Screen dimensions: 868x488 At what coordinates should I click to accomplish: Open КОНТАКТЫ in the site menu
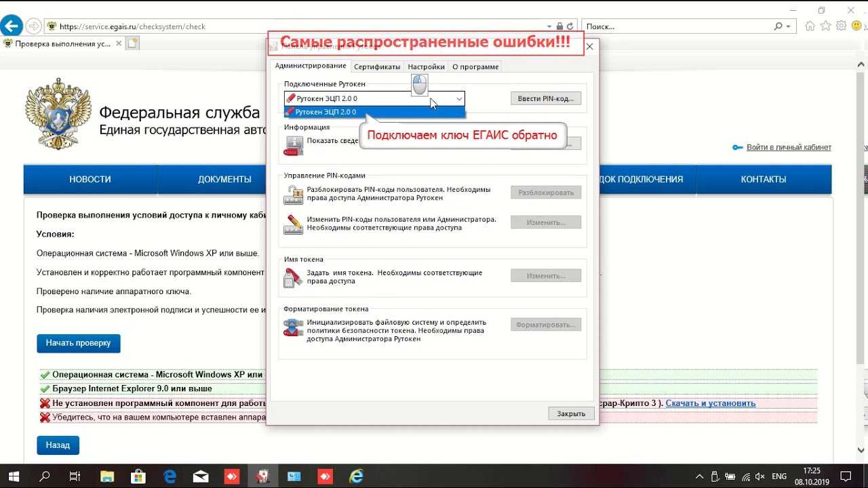pos(764,180)
